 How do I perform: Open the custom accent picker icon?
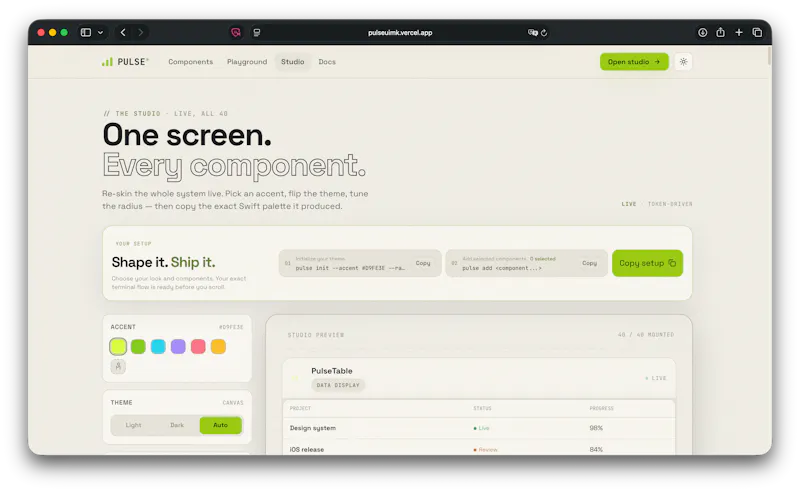point(118,366)
